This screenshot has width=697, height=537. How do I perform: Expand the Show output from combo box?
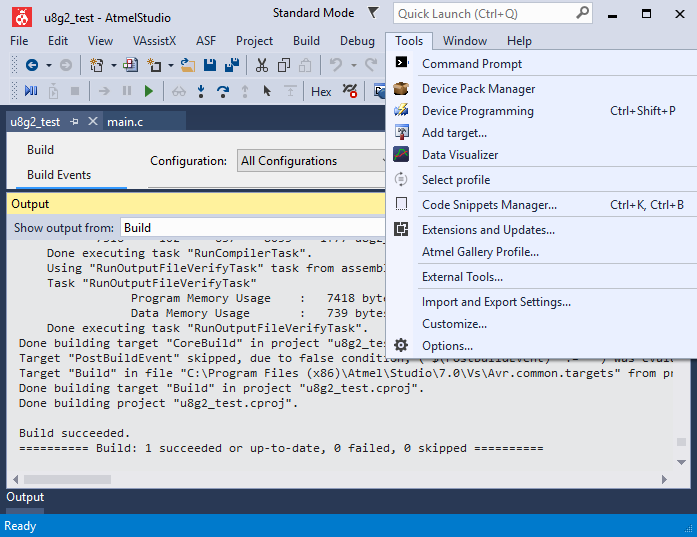pyautogui.click(x=250, y=228)
